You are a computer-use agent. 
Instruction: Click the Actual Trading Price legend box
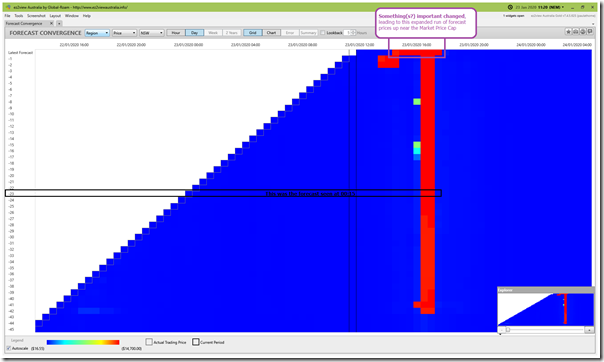[x=149, y=342]
